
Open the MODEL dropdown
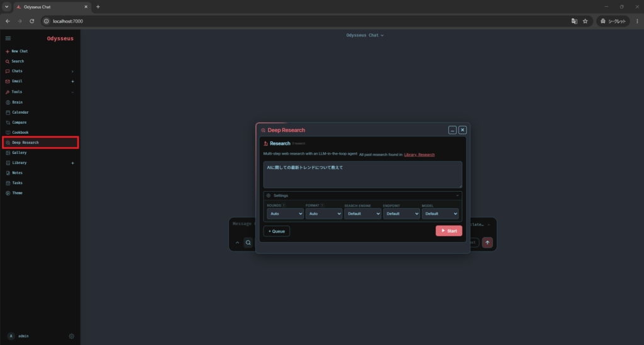point(440,214)
